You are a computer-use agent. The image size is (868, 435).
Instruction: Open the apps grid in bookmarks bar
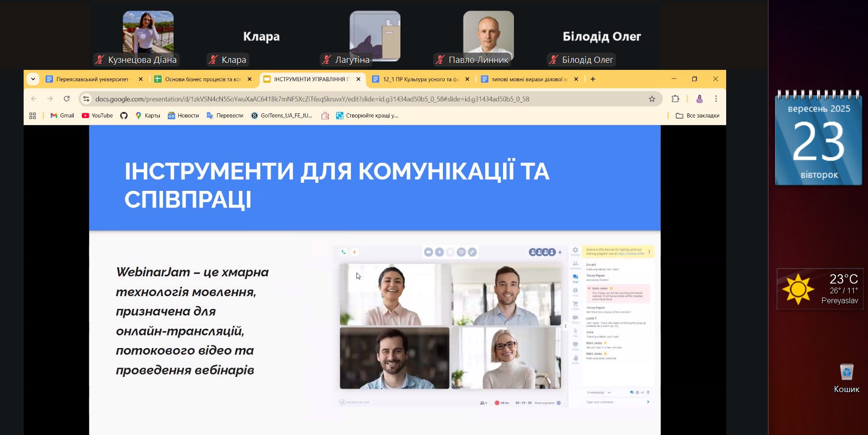(x=33, y=116)
